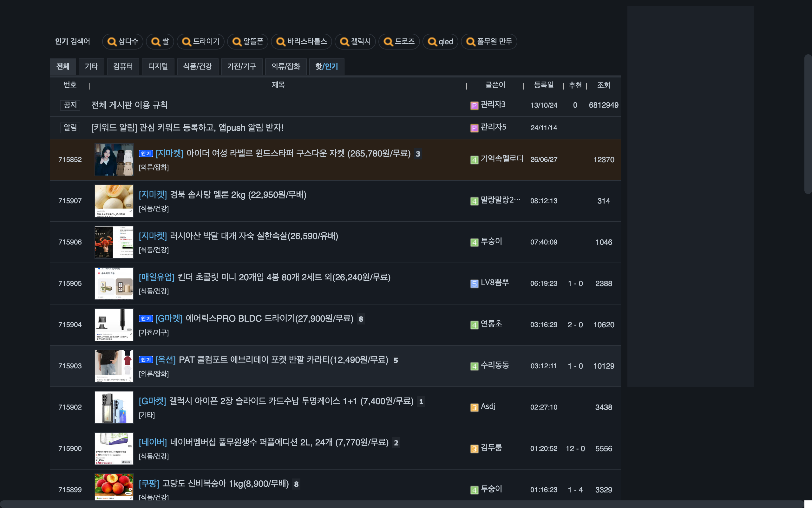The height and width of the screenshot is (508, 812).
Task: Click 인기 badge on PAT 카라티 post
Action: pyautogui.click(x=146, y=360)
